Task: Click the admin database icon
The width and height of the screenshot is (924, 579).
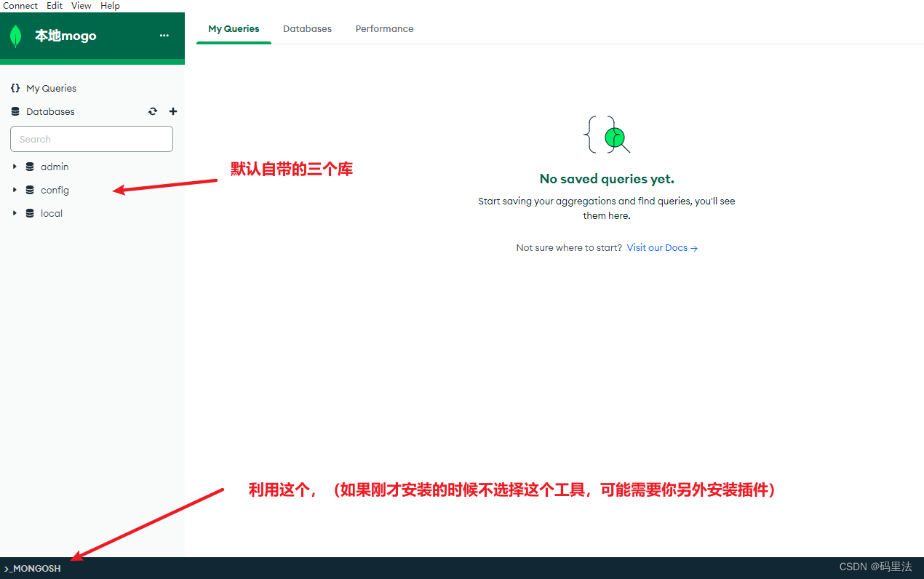Action: tap(30, 167)
